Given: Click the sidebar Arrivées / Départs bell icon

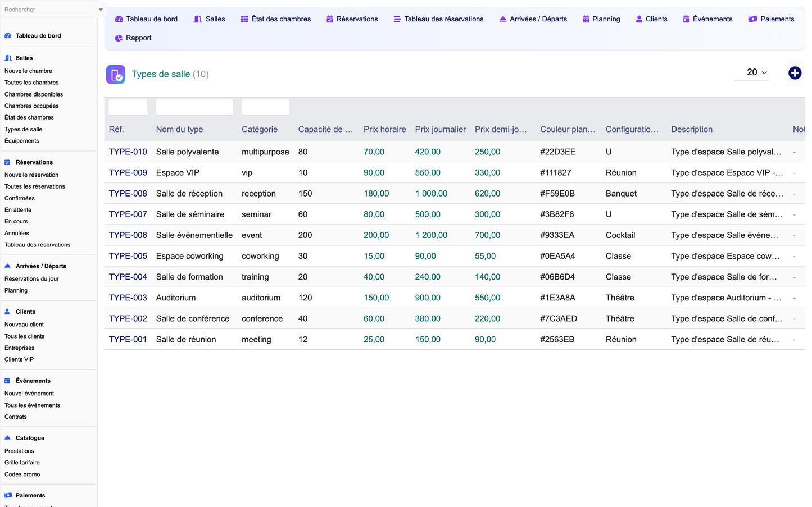Looking at the screenshot, I should tap(7, 266).
